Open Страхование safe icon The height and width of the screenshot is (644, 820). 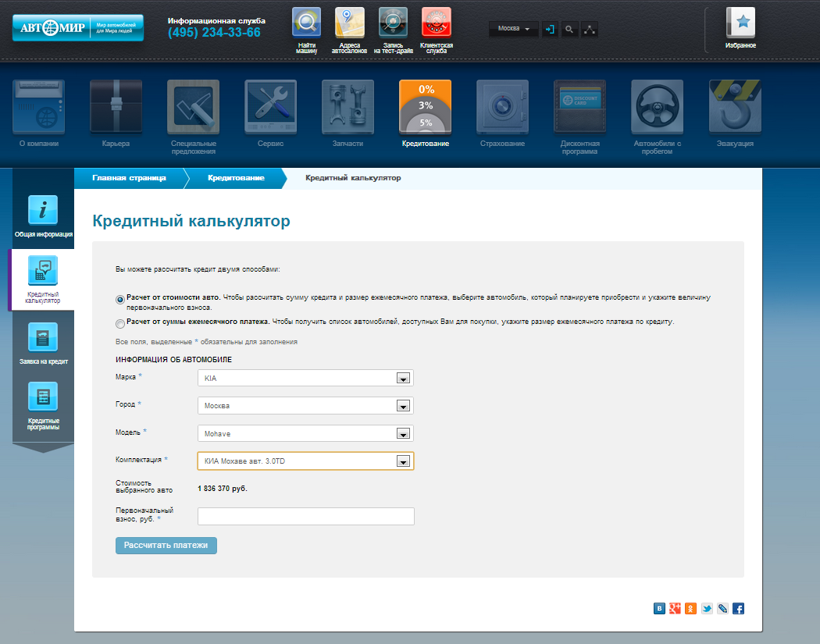tap(503, 107)
